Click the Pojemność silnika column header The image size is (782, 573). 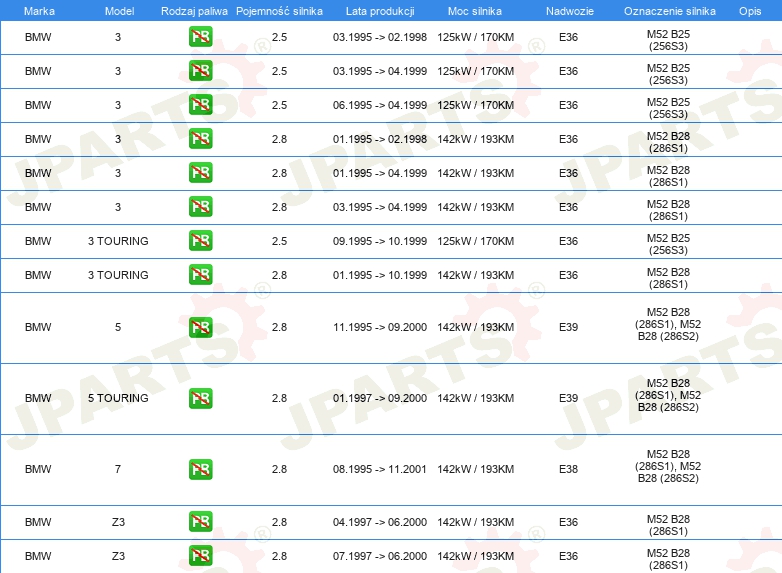(x=279, y=11)
